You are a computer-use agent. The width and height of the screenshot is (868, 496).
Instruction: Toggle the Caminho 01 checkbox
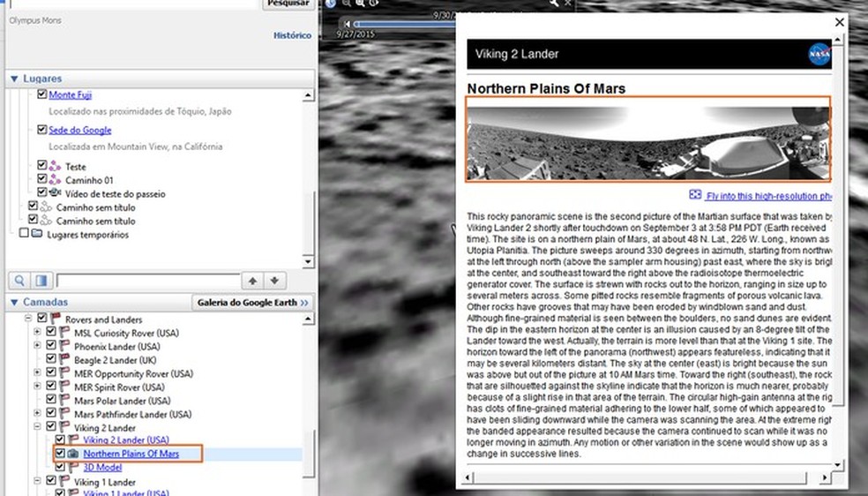pos(41,179)
